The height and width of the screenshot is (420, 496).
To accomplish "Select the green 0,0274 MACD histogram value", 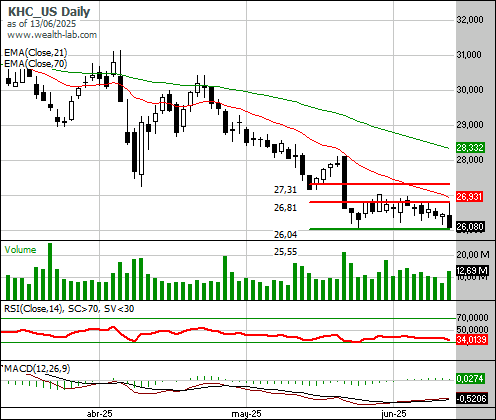I will pos(470,379).
